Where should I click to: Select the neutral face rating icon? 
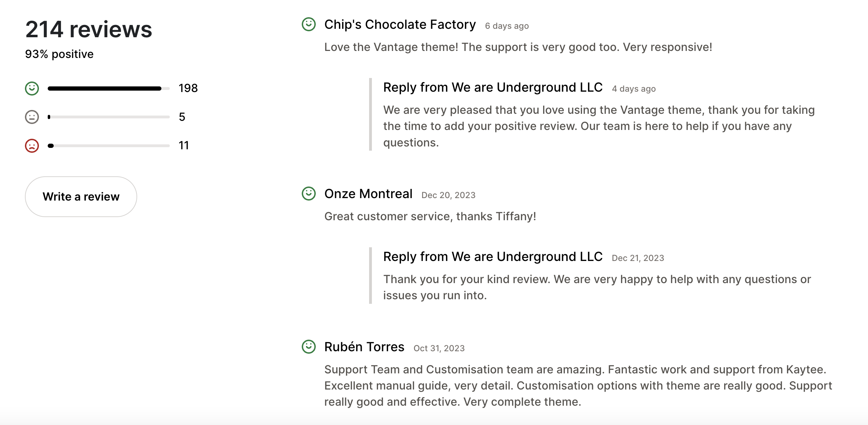click(x=32, y=117)
